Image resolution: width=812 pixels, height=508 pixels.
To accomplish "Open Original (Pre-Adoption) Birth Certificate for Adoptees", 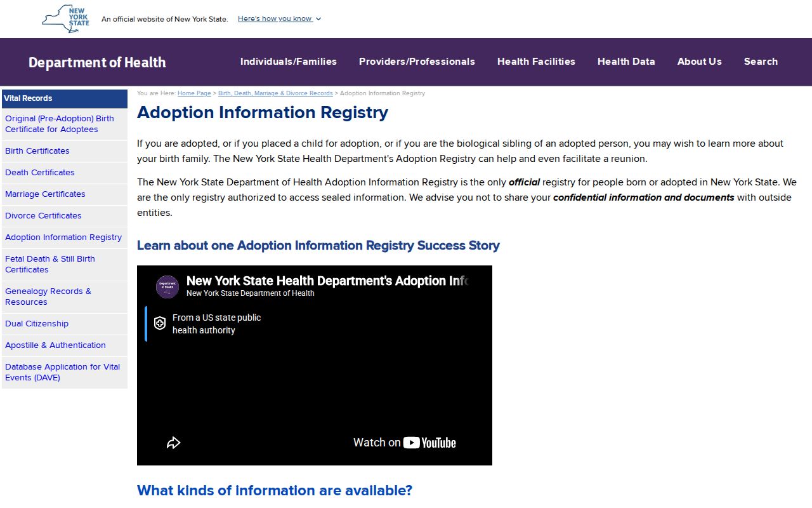I will pyautogui.click(x=65, y=124).
